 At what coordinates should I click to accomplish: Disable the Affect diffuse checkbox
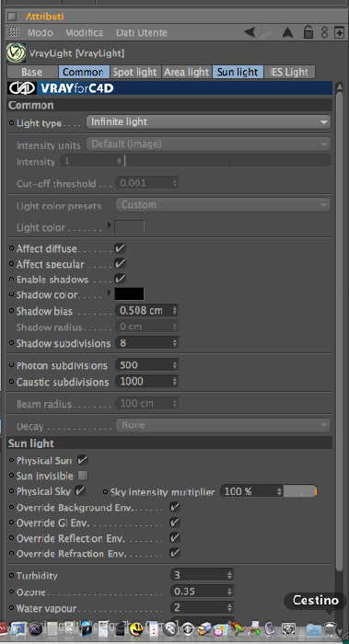pos(120,248)
